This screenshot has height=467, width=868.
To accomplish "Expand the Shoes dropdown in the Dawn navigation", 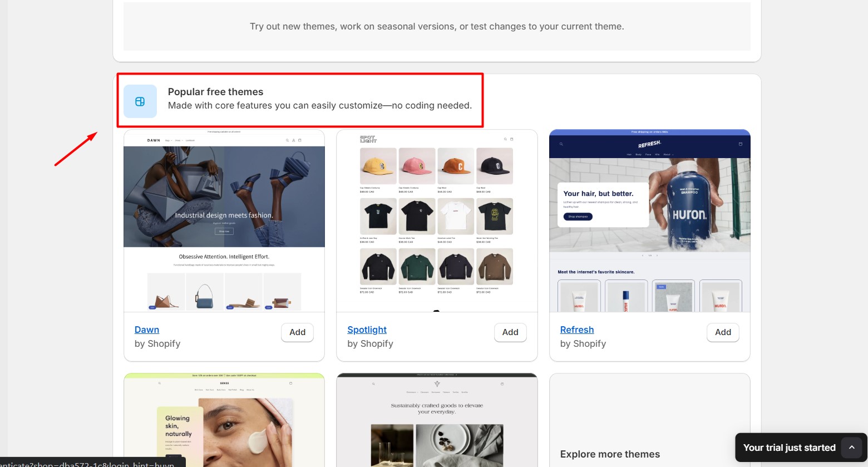I will coord(179,140).
